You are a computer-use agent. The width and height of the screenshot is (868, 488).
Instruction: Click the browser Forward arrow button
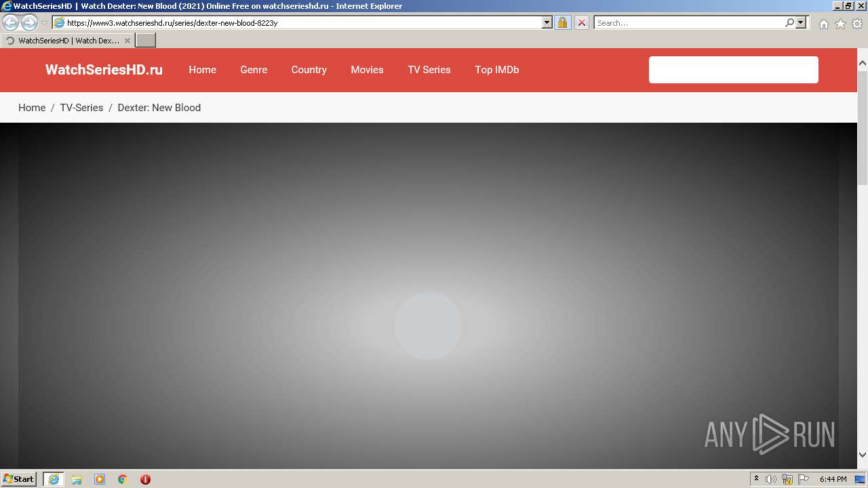(29, 23)
